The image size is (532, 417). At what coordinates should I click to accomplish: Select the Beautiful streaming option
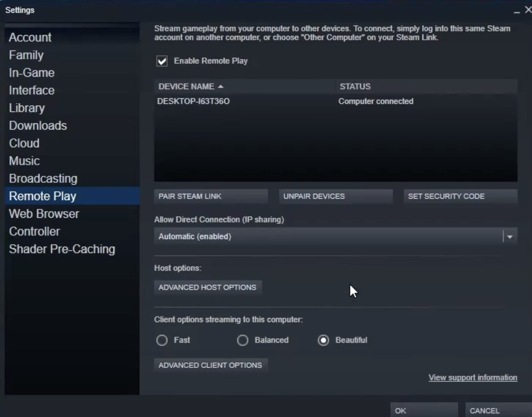tap(323, 340)
